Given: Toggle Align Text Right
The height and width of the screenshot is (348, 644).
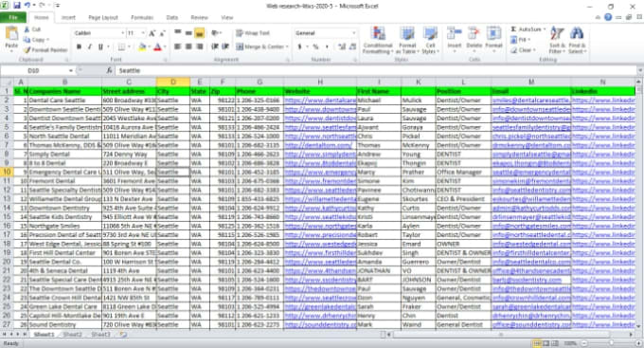Looking at the screenshot, I should click(199, 46).
